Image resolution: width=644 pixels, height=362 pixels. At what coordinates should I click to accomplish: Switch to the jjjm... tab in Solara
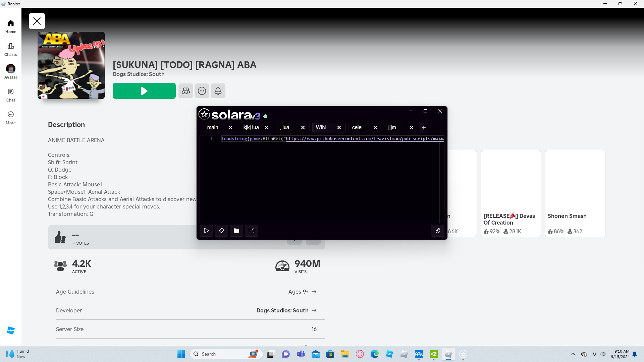(394, 127)
